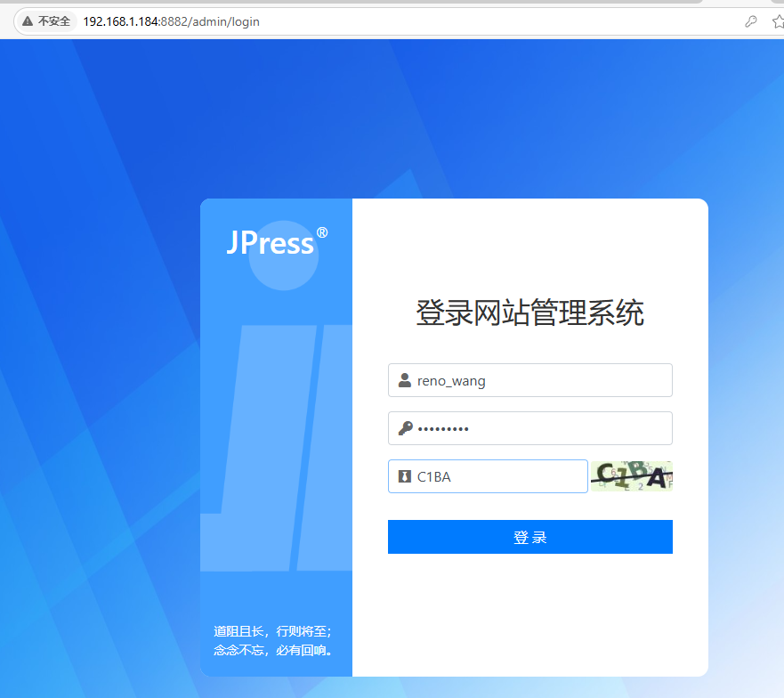
Task: Select the URL in the address bar
Action: pyautogui.click(x=169, y=21)
